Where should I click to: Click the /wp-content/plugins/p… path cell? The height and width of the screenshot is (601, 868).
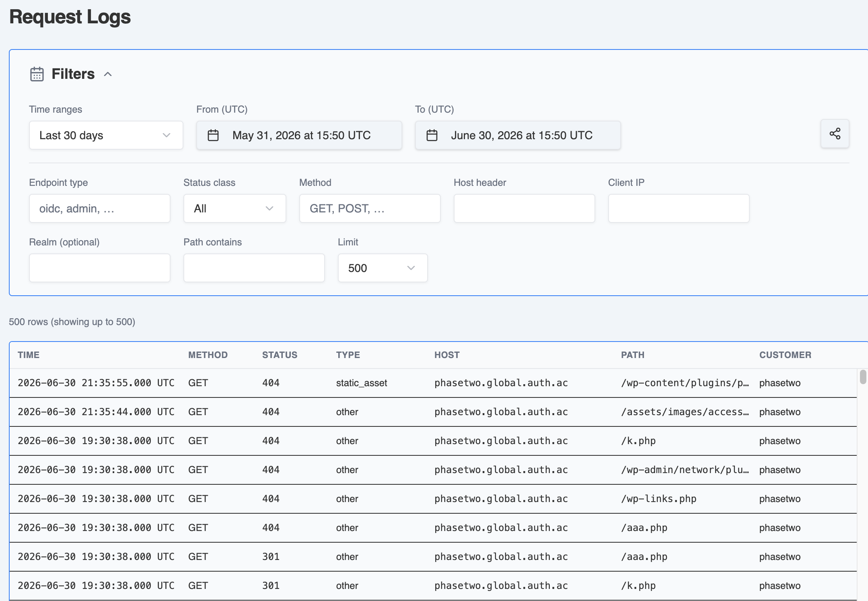(685, 383)
